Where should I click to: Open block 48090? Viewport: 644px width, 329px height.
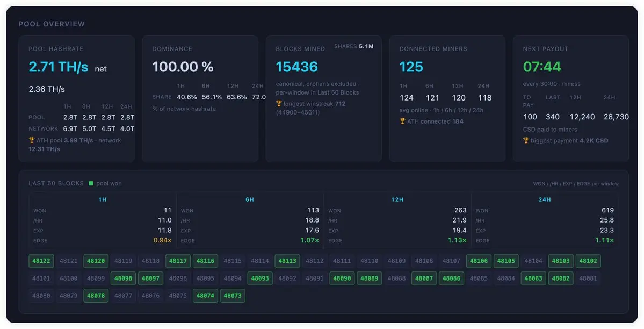coord(342,278)
